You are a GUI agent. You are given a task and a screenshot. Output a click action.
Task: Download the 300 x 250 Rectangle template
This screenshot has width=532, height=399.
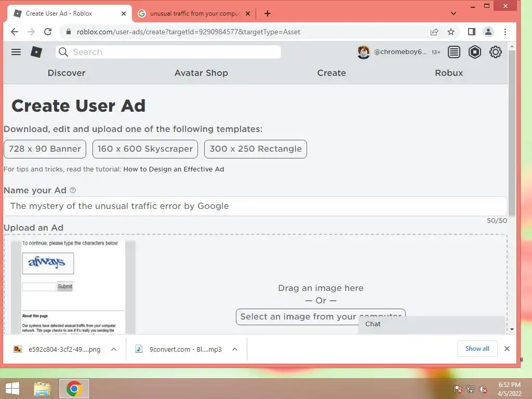[256, 149]
